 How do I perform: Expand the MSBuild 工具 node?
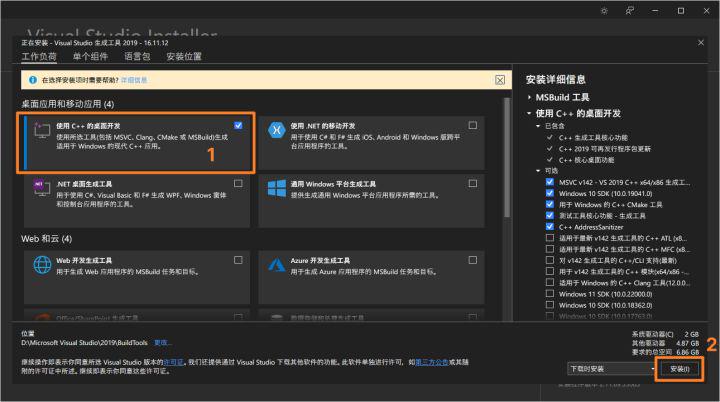[x=529, y=97]
